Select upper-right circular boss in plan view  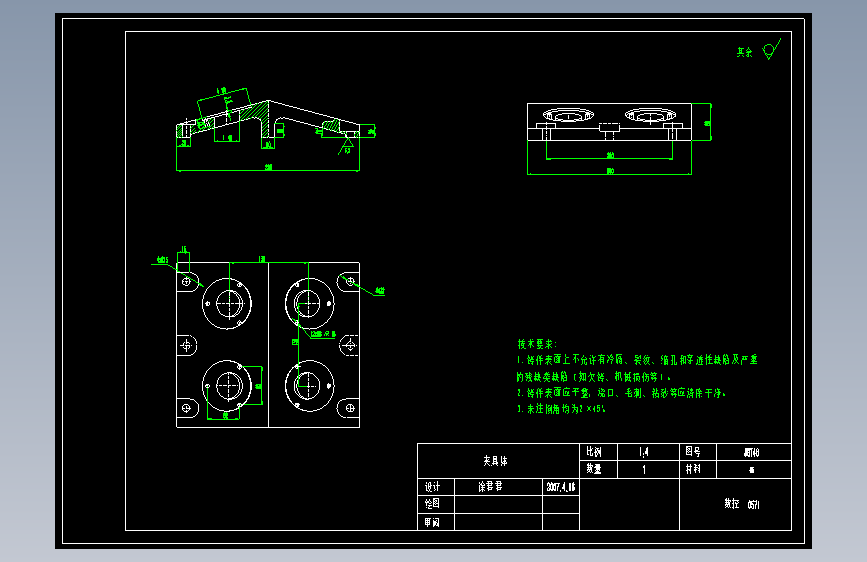click(x=310, y=304)
